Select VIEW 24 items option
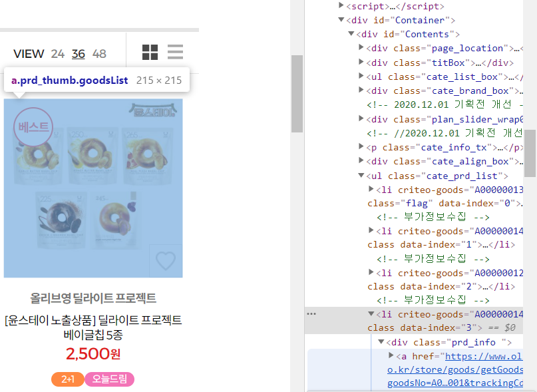537x392 pixels. pos(57,54)
